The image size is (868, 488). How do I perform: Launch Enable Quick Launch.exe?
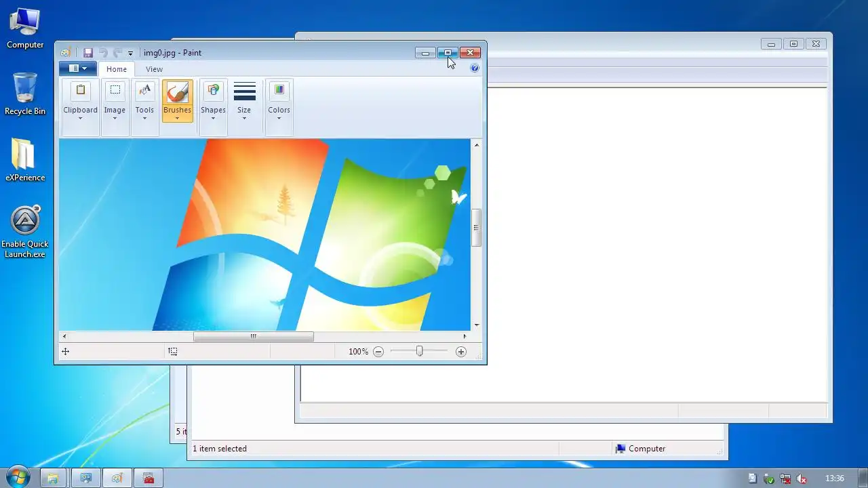pyautogui.click(x=25, y=232)
